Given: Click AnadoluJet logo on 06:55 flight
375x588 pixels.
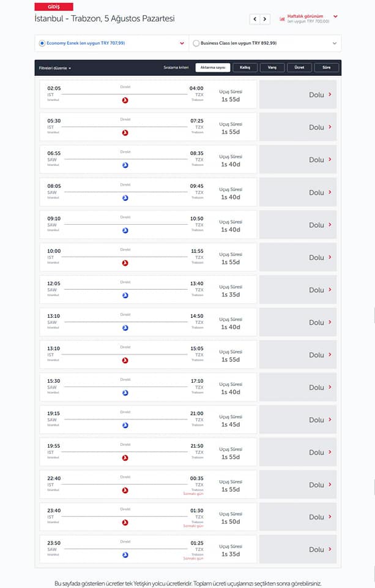Looking at the screenshot, I should point(125,165).
